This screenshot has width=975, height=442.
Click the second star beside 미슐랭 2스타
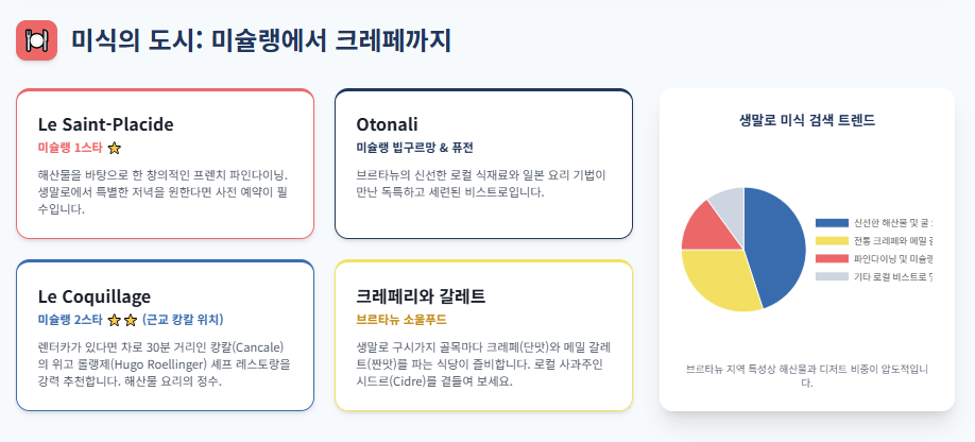tap(130, 320)
